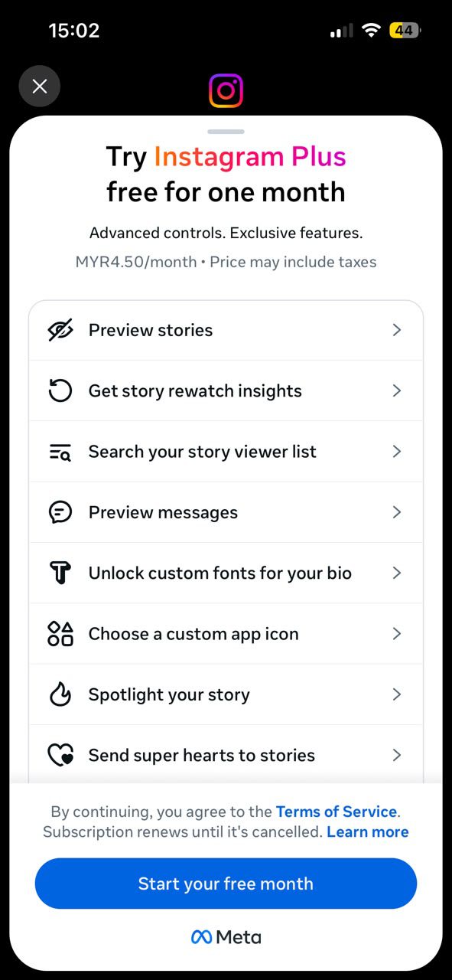Open the Get story rewatch insights row
The width and height of the screenshot is (452, 980).
pos(226,390)
